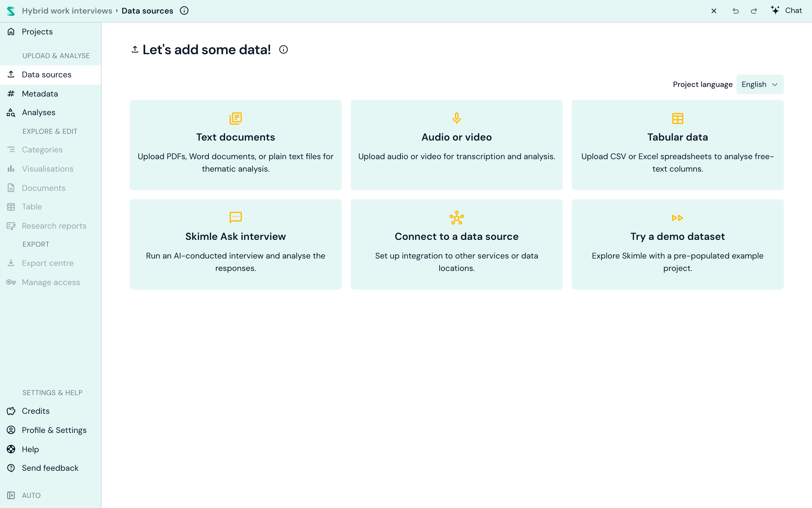812x508 pixels.
Task: Click the Skimle logo icon
Action: tap(11, 11)
